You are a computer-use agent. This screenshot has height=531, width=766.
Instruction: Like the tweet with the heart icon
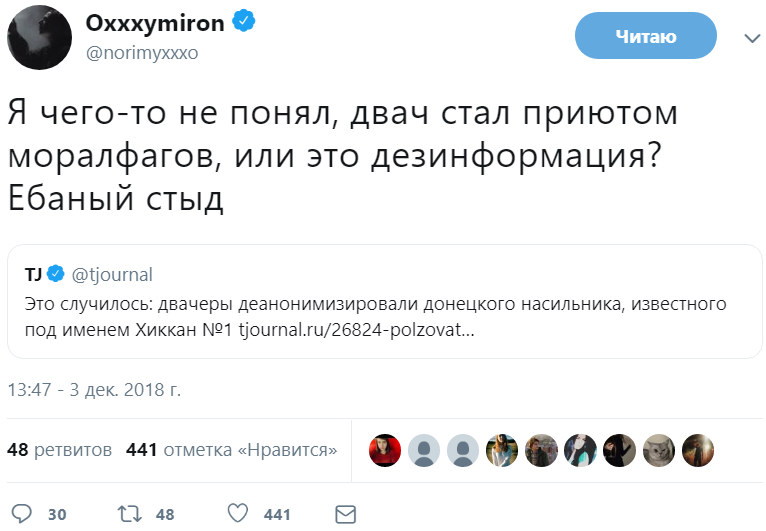[237, 514]
